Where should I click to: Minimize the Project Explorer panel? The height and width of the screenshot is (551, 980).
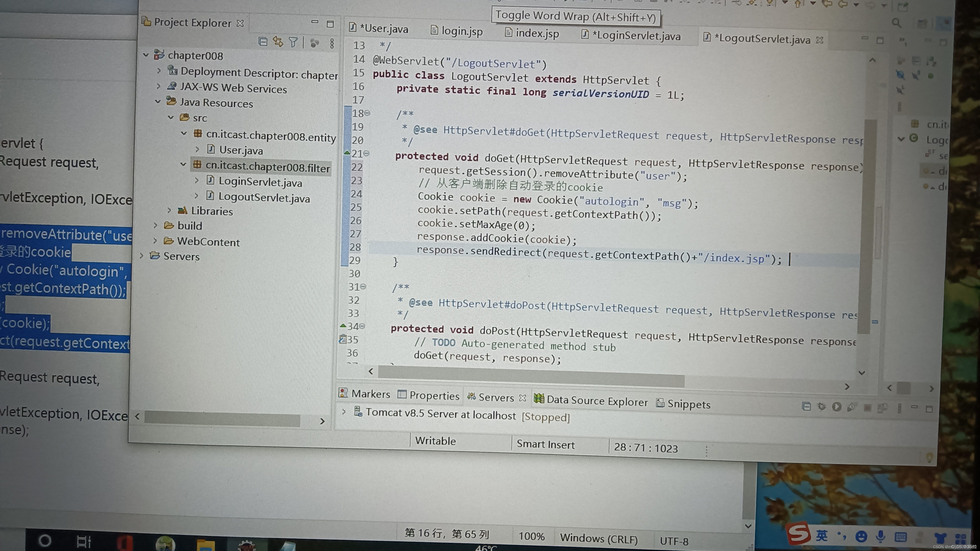tap(315, 22)
